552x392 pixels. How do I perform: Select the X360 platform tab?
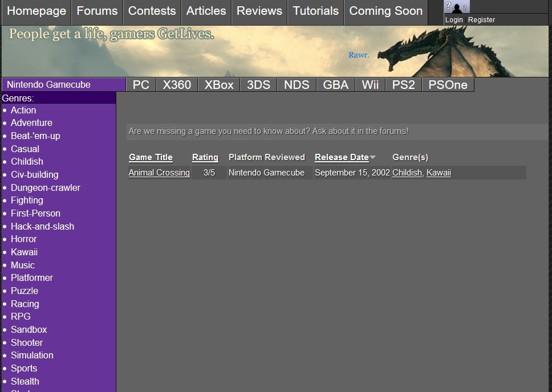tap(177, 85)
